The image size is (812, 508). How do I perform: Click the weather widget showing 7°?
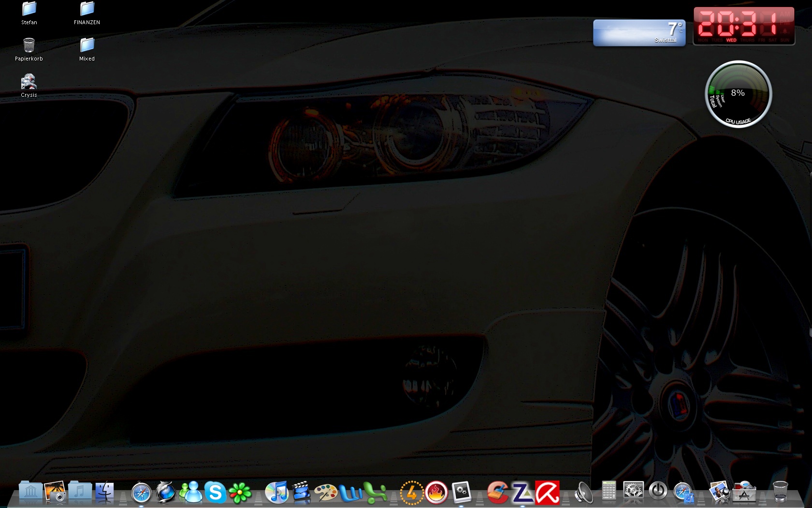[639, 33]
